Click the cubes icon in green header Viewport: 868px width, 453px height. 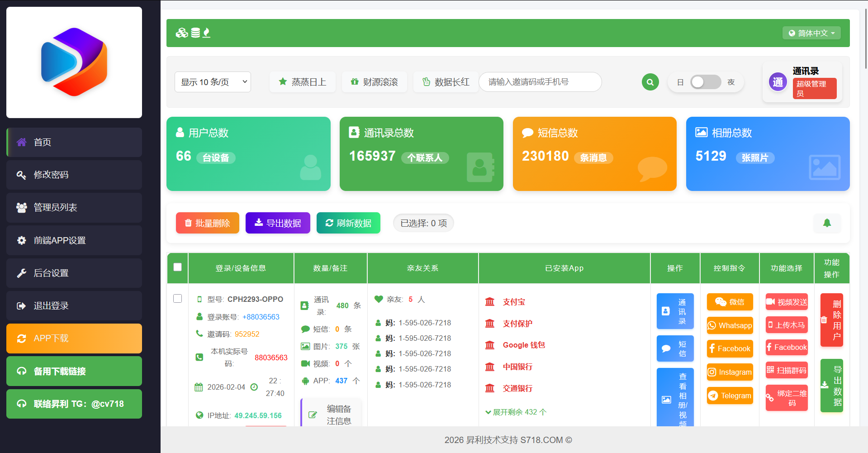[x=182, y=33]
